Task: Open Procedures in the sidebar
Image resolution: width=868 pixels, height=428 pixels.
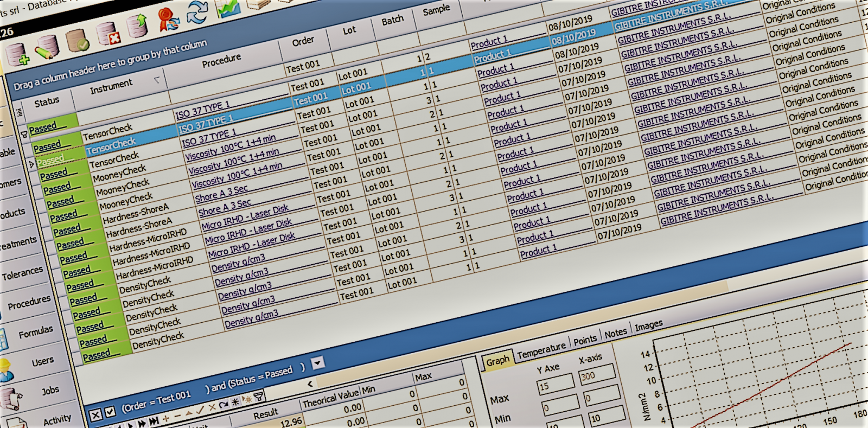Action: click(29, 302)
